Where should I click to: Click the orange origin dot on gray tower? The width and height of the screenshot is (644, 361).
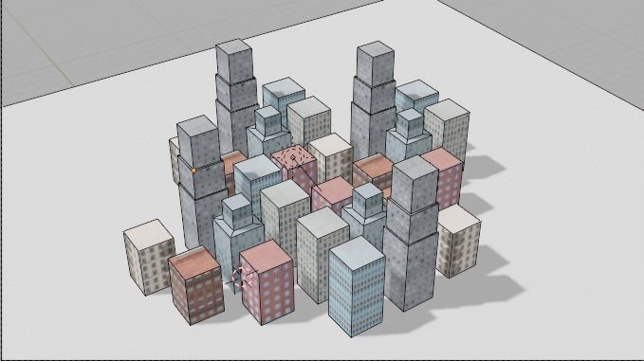point(193,171)
